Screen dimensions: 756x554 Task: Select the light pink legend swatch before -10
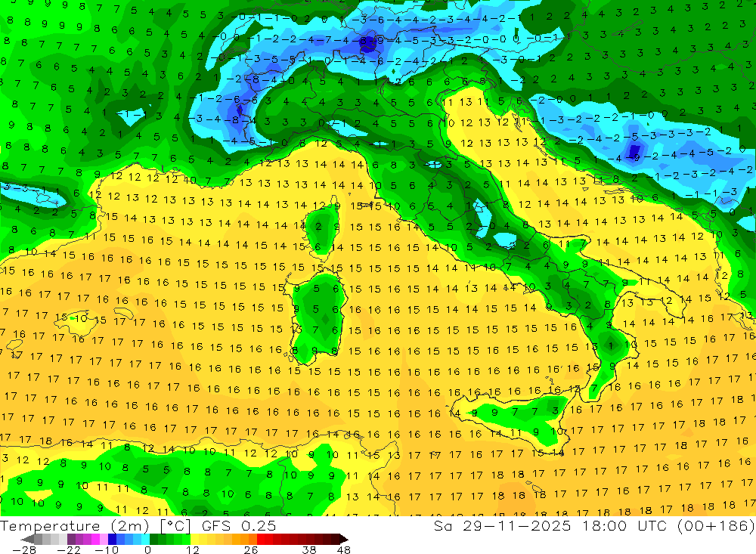[104, 540]
